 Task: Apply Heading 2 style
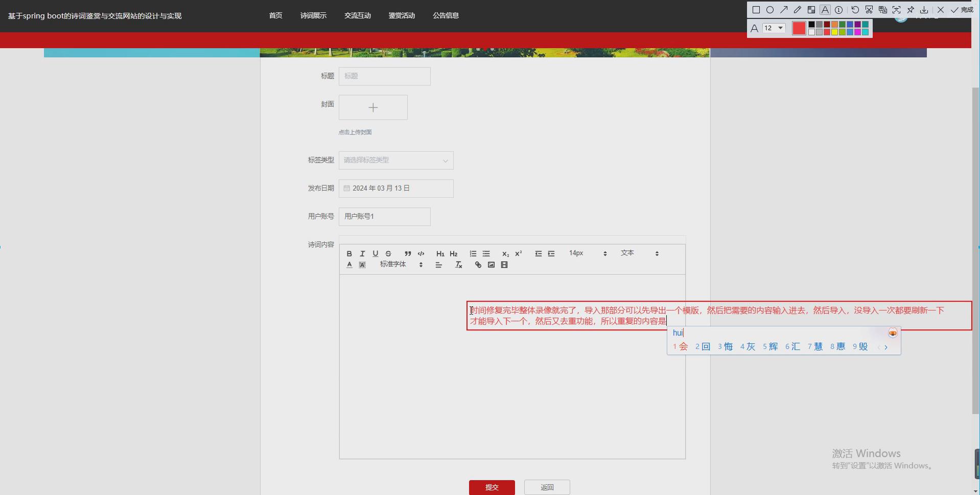pyautogui.click(x=453, y=254)
